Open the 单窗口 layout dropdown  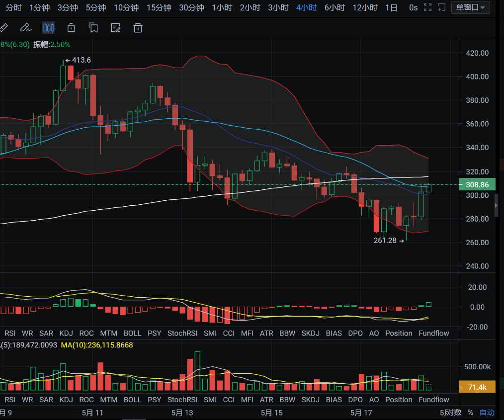tap(471, 7)
